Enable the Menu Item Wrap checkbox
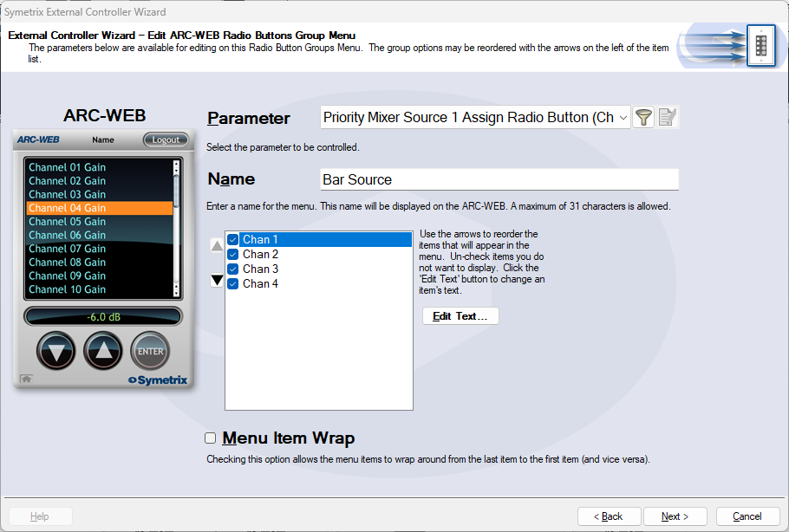 (x=210, y=438)
